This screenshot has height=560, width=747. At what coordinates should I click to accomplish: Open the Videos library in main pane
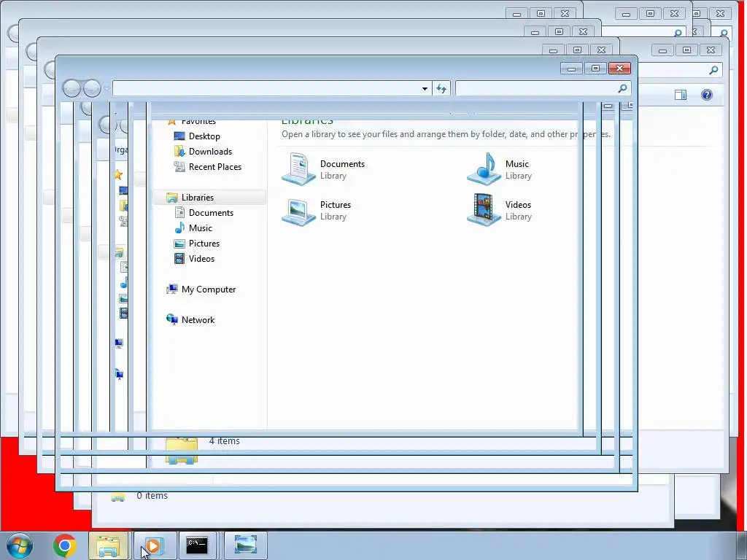pyautogui.click(x=500, y=210)
